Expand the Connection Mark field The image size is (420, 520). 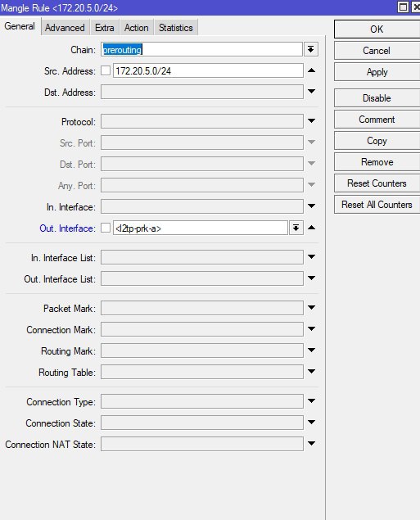point(311,328)
